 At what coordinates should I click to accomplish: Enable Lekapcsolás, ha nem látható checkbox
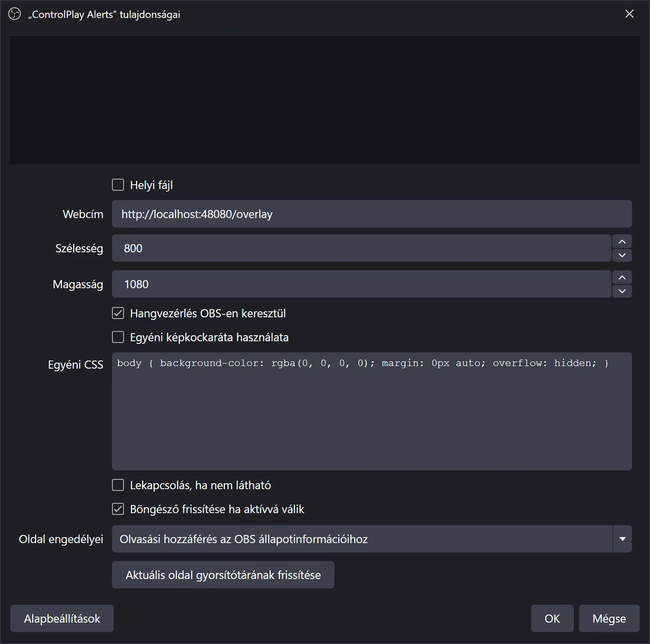pos(118,485)
